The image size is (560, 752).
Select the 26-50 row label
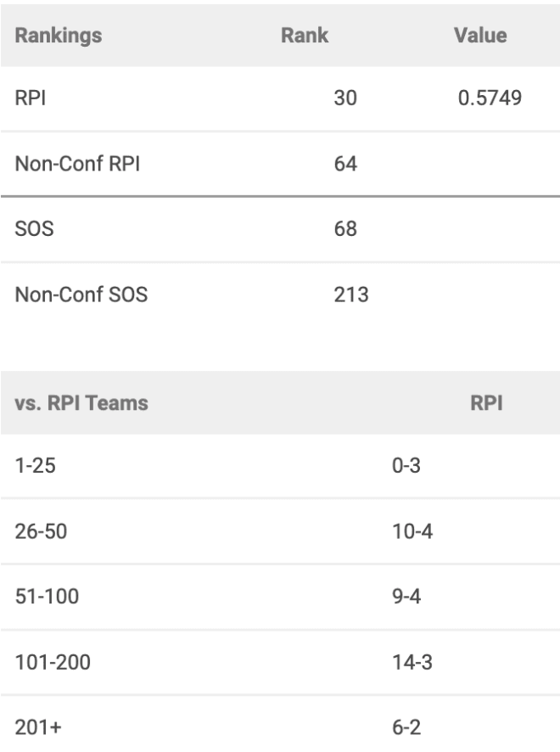point(41,531)
